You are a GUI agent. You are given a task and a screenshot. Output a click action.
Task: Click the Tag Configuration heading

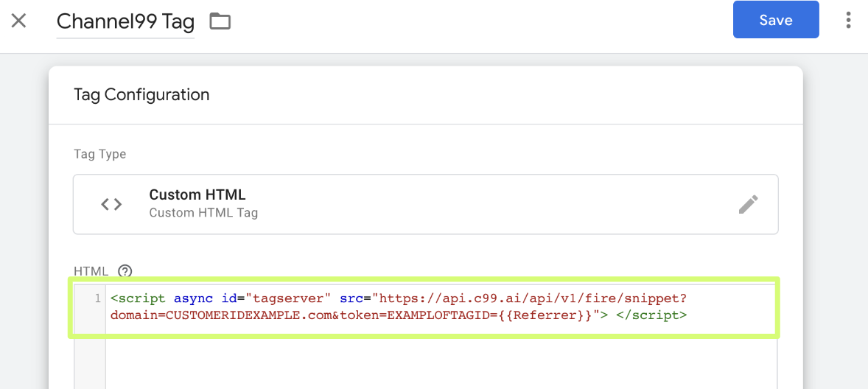pos(141,94)
